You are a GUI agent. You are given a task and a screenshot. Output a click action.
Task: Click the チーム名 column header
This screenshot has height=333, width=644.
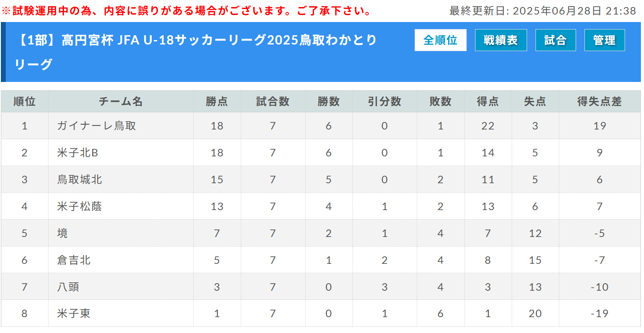[x=121, y=102]
